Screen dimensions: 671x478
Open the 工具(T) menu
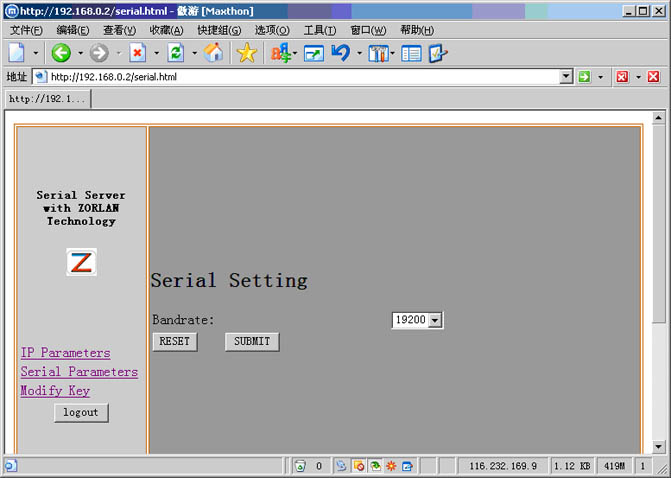coord(320,30)
